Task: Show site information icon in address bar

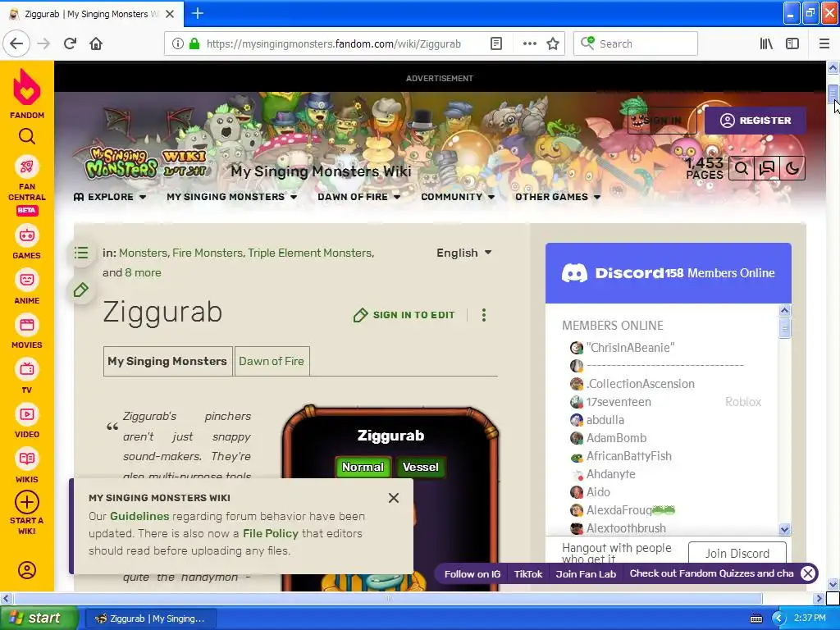Action: [178, 44]
